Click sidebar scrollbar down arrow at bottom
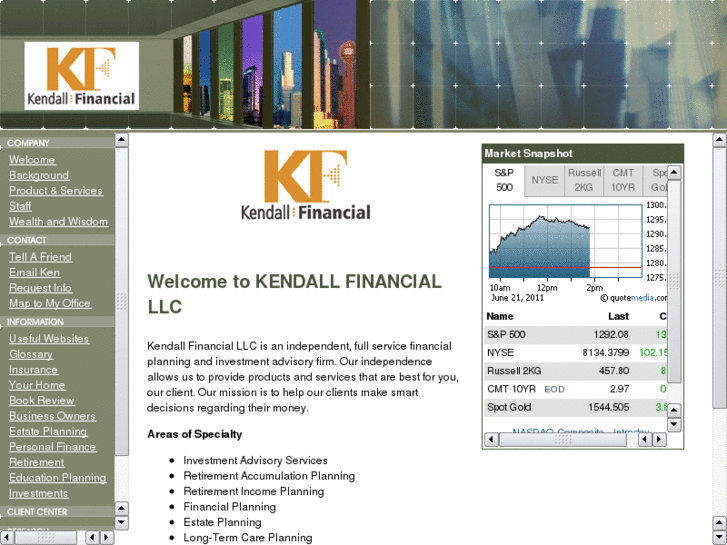This screenshot has height=545, width=727. click(121, 523)
